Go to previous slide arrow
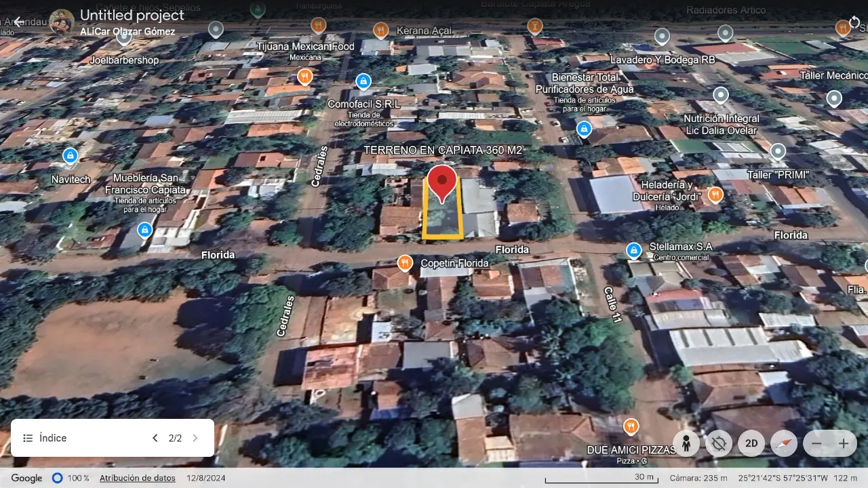 [x=155, y=438]
